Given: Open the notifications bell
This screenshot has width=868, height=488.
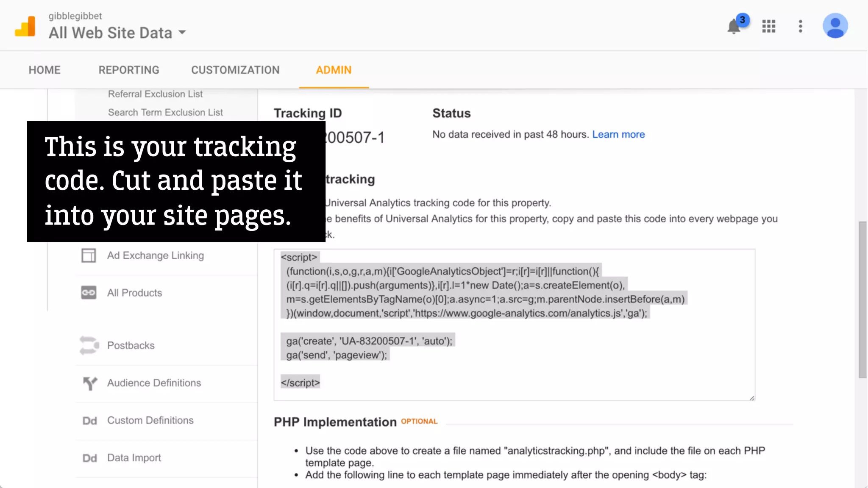Looking at the screenshot, I should tap(734, 26).
